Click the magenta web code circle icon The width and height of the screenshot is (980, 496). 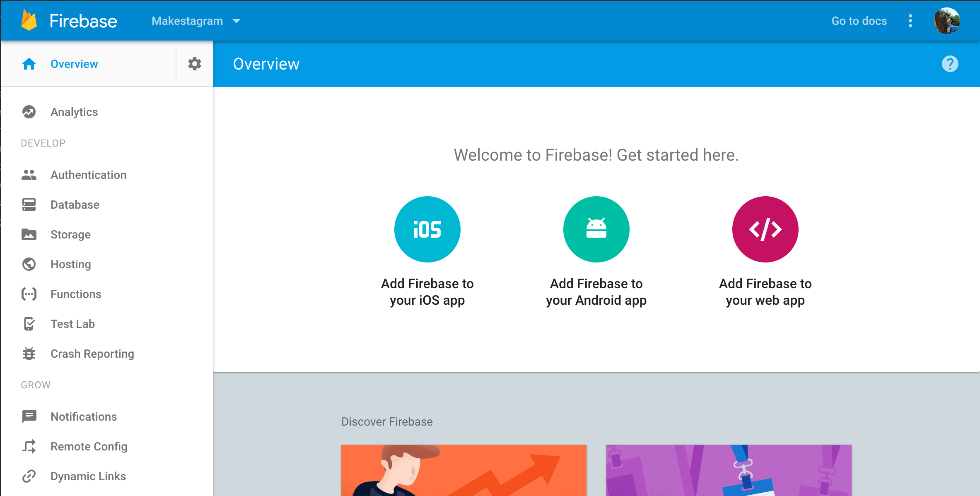coord(765,229)
